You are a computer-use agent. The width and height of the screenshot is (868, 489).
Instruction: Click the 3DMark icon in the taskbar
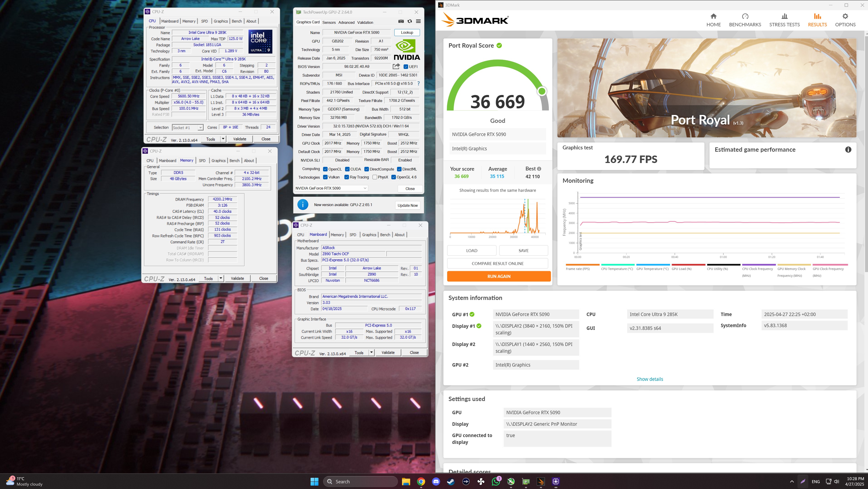(x=541, y=482)
